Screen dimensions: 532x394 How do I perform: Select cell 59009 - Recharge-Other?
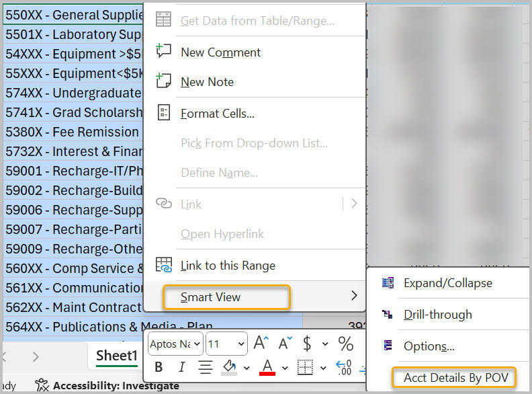click(73, 249)
